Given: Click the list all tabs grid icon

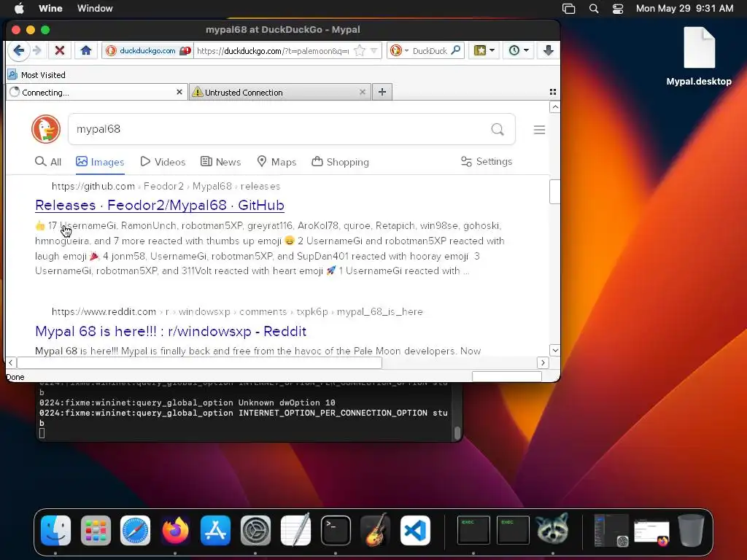Looking at the screenshot, I should (553, 92).
